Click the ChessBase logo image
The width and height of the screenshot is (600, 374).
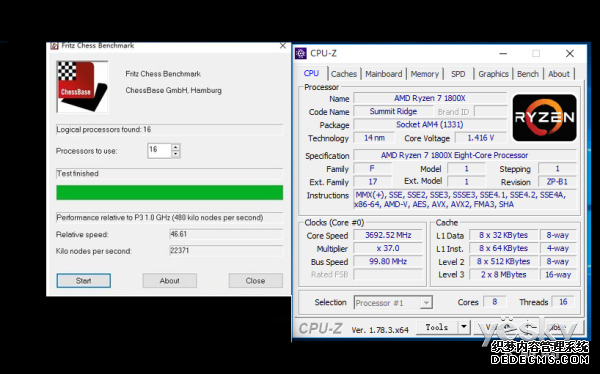coord(82,87)
